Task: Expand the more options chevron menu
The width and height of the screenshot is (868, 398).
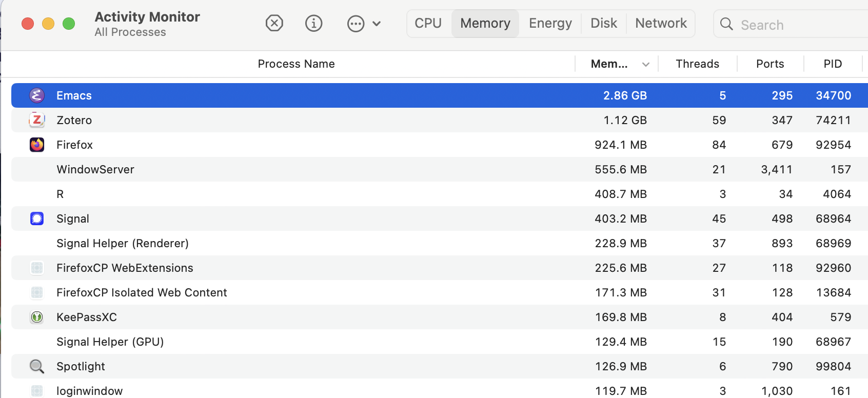Action: 377,24
